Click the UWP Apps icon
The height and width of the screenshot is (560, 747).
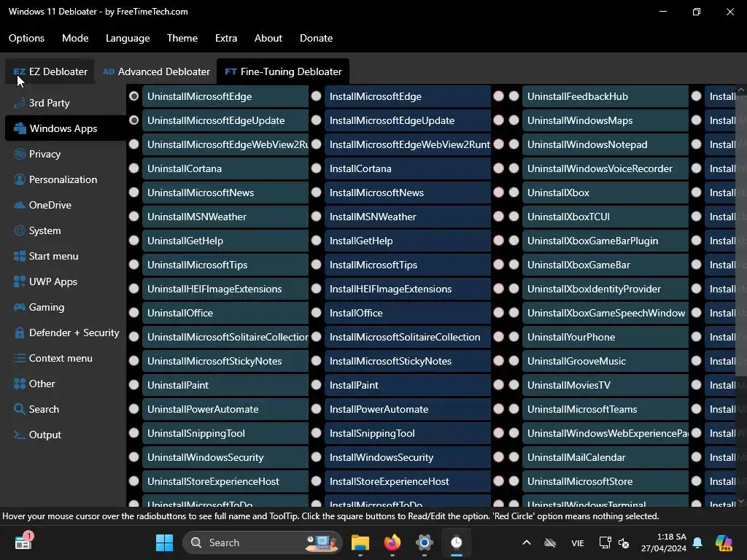(20, 281)
